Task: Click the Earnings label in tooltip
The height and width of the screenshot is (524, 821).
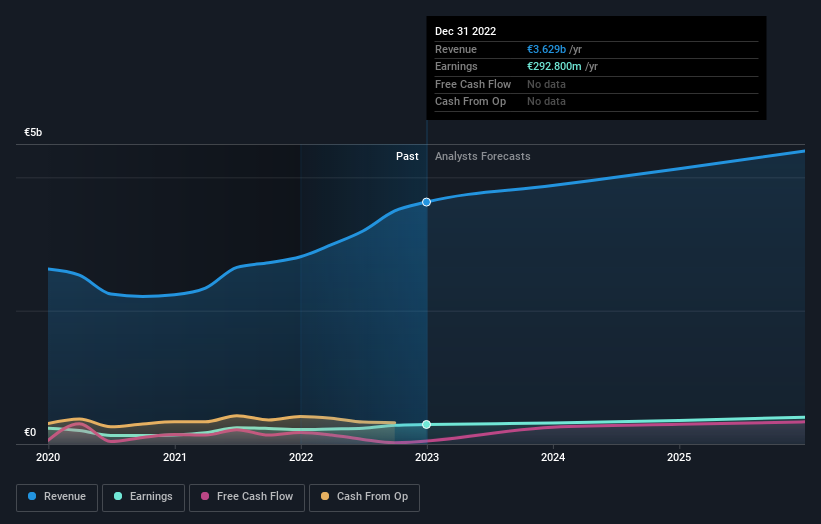Action: coord(456,66)
